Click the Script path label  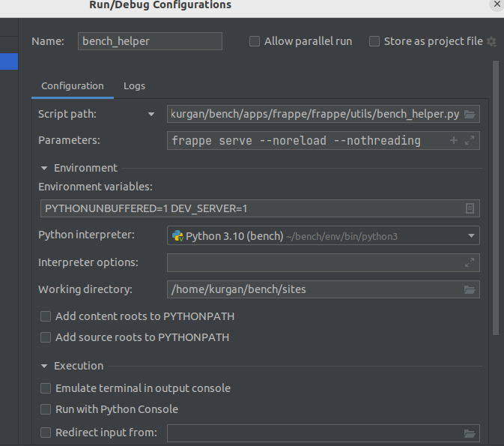click(67, 114)
